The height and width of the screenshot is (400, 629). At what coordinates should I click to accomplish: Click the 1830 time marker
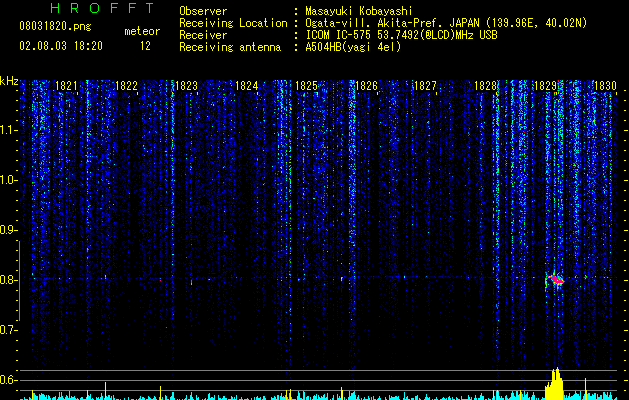605,86
